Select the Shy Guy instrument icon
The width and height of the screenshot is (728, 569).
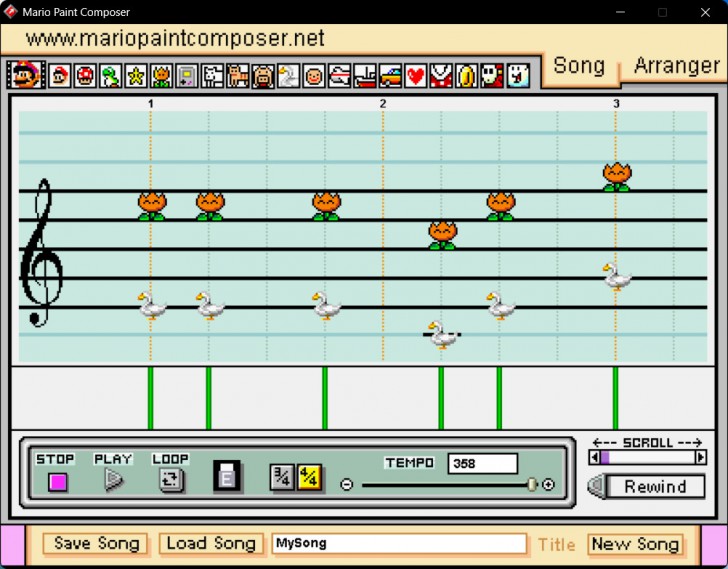(492, 76)
